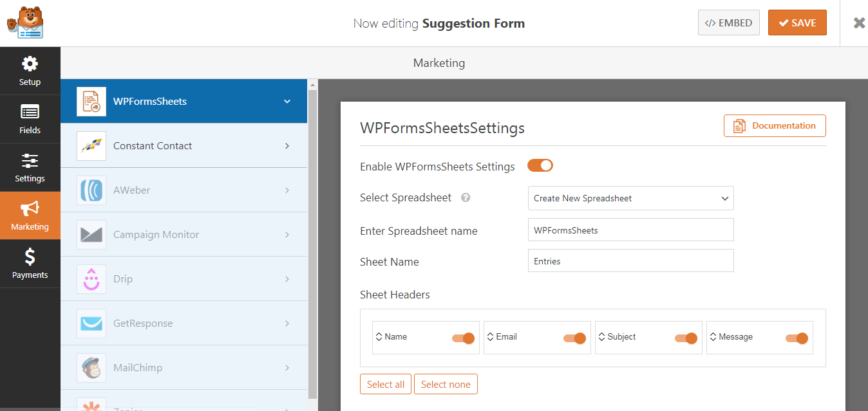Click the AWeber logo icon

[x=91, y=190]
